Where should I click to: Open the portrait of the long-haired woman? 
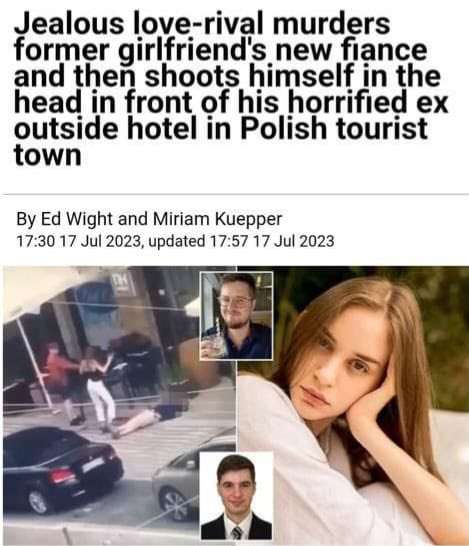click(353, 406)
